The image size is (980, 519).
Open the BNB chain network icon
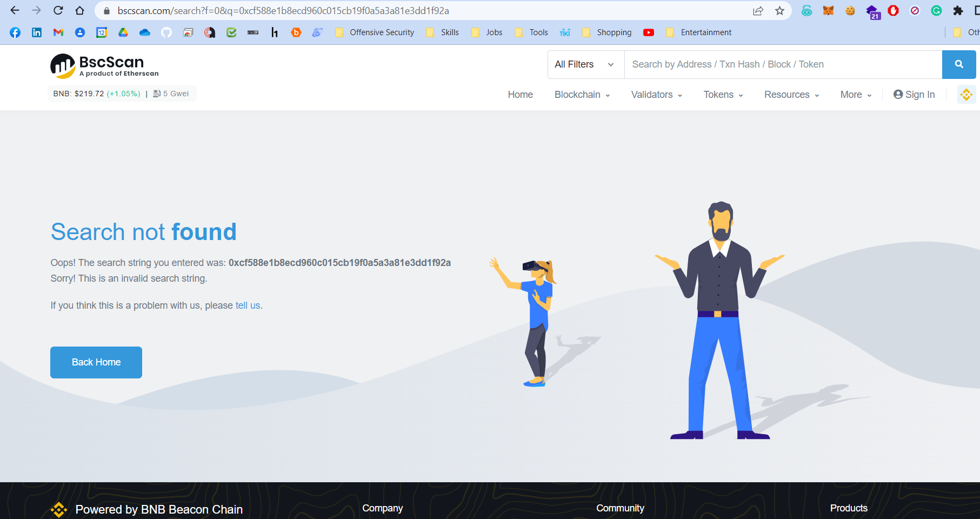pos(966,95)
